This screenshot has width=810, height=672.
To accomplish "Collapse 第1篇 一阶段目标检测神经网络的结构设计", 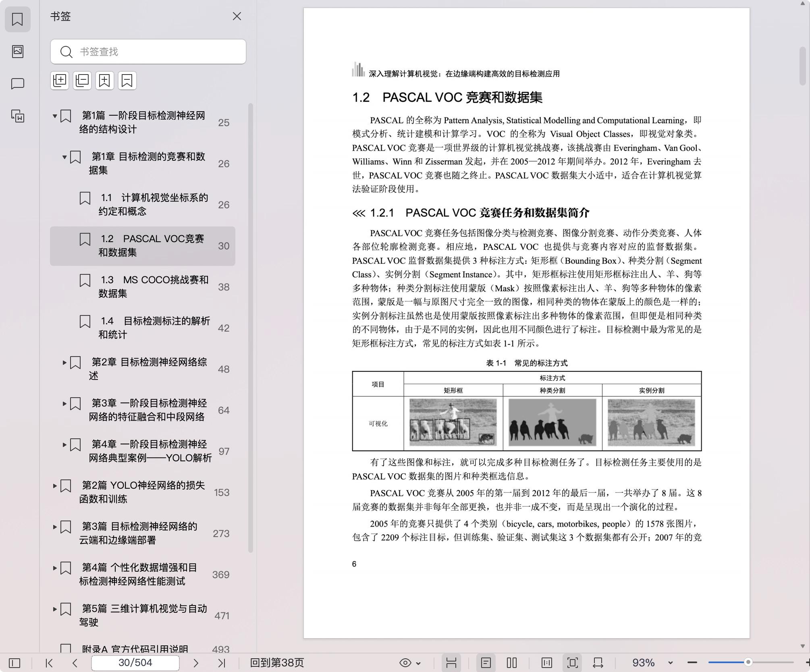I will click(x=55, y=116).
